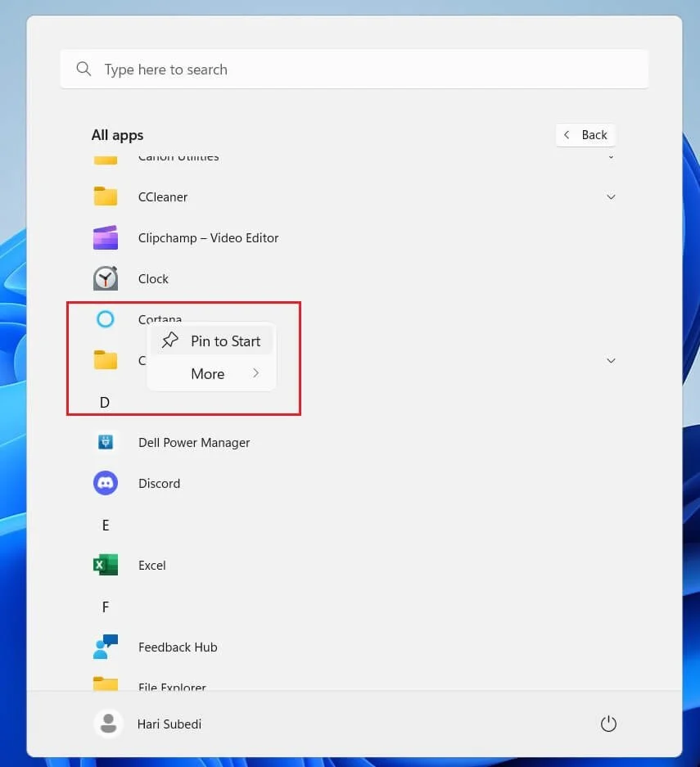700x767 pixels.
Task: Open Dell Power Manager
Action: pyautogui.click(x=105, y=442)
